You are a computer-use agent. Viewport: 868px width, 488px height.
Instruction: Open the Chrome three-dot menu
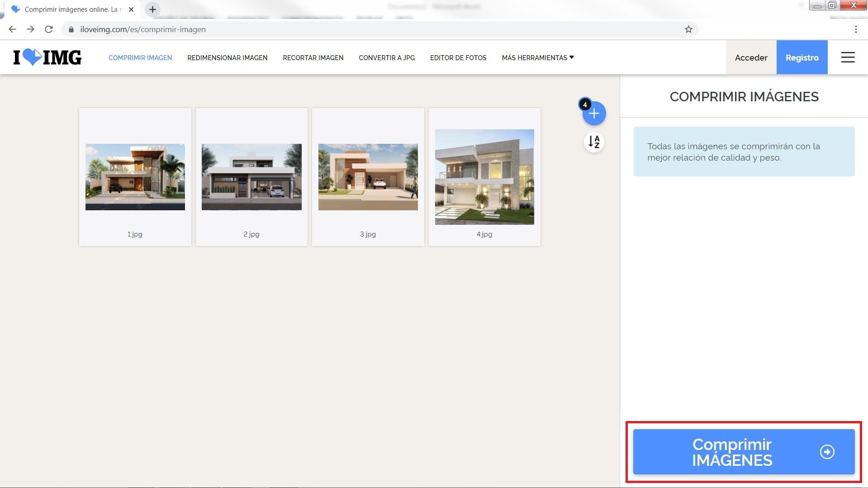tap(856, 29)
